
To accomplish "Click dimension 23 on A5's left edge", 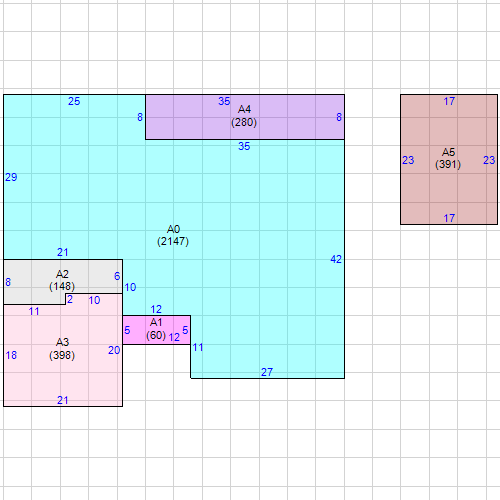I will click(x=408, y=160).
